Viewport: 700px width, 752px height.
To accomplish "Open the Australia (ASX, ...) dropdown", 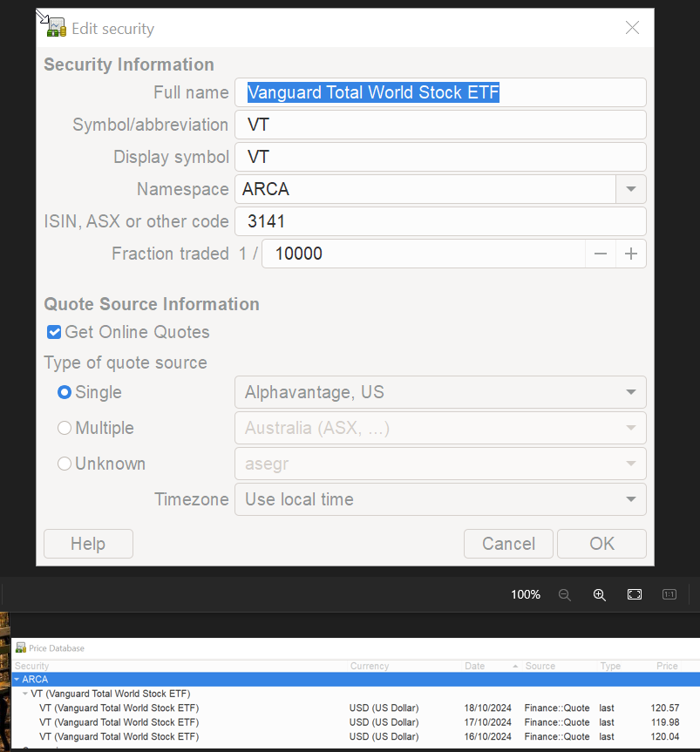I will [440, 428].
